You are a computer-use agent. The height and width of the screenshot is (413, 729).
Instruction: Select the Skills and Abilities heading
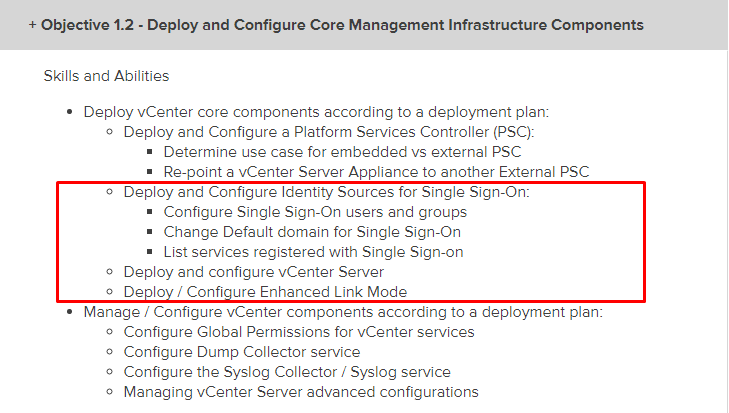coord(106,76)
